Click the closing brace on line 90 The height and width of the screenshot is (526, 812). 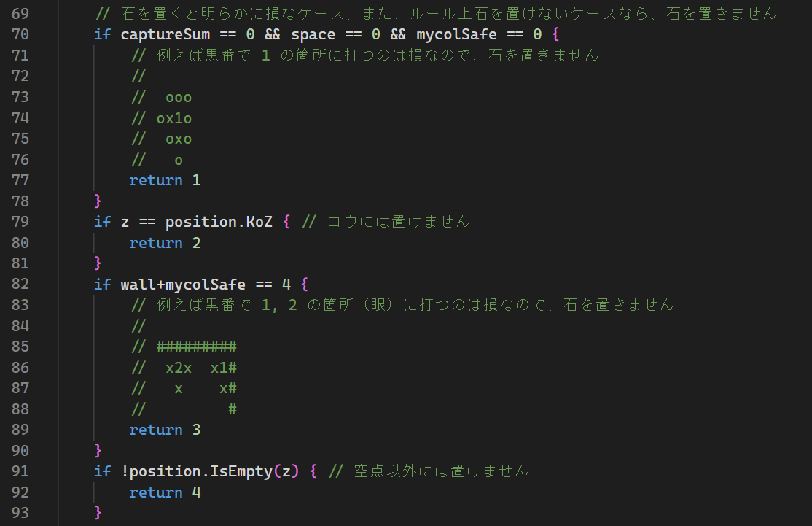click(98, 451)
